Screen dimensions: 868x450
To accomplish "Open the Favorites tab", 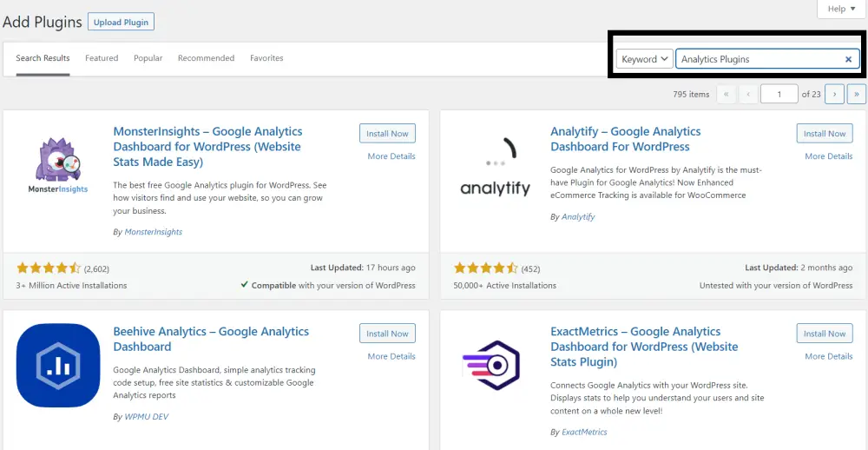I will pyautogui.click(x=266, y=58).
